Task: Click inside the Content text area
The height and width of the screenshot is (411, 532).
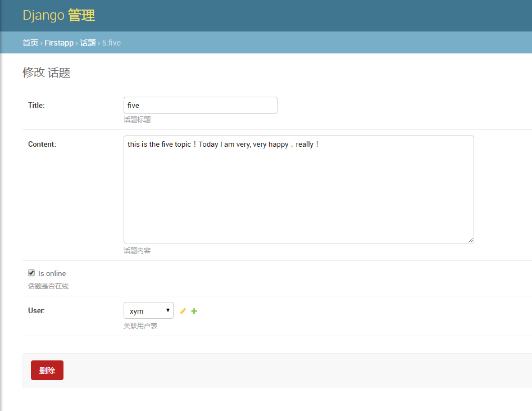Action: [299, 189]
